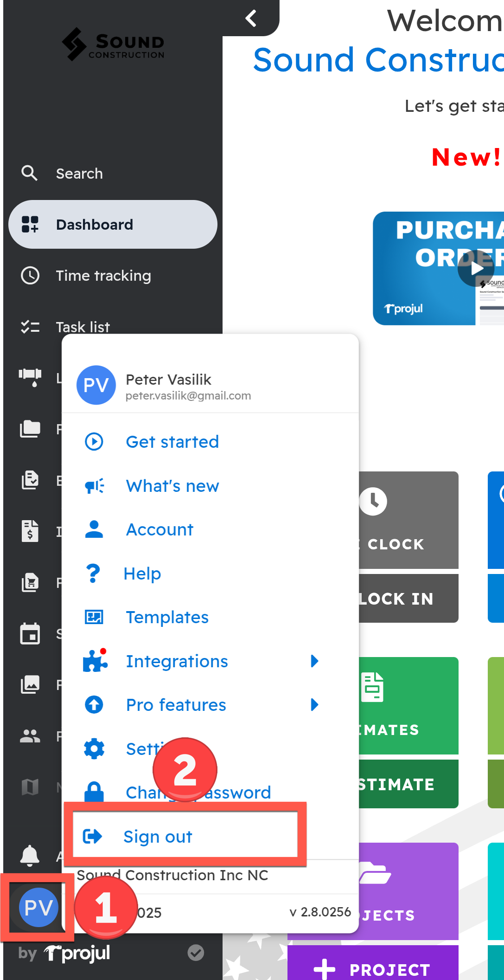This screenshot has width=504, height=980.
Task: Choose Templates from the profile menu
Action: [x=167, y=617]
